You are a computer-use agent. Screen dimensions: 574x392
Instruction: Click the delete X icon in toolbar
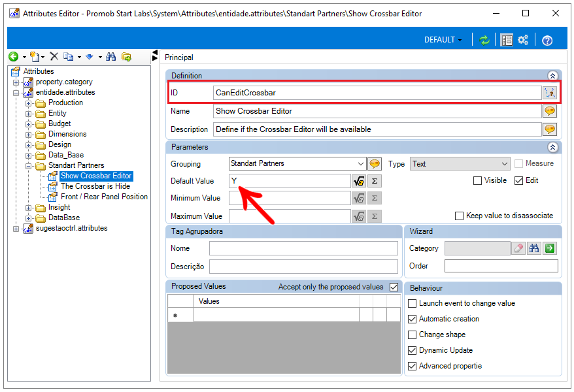(x=54, y=56)
